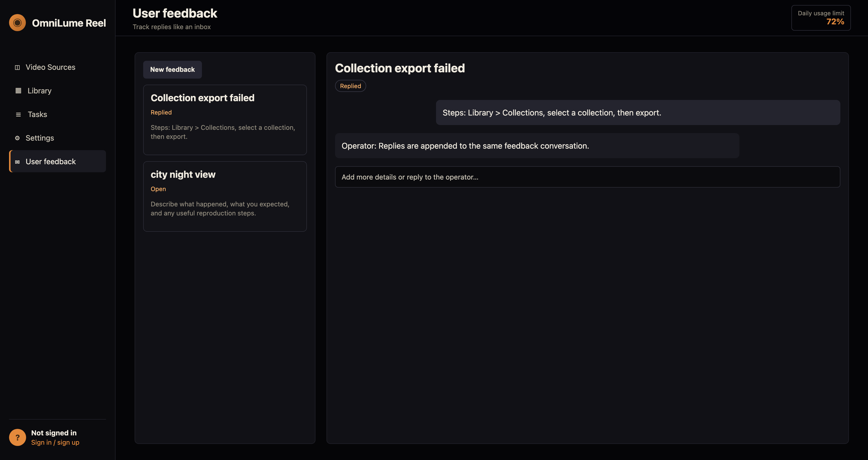Click the Operator reply message bubble

click(537, 145)
